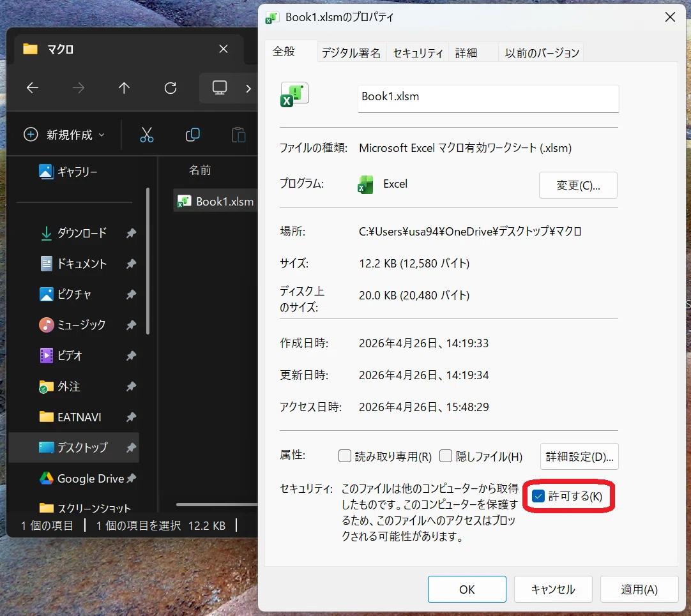Close the マクロ Explorer tab

coord(224,49)
